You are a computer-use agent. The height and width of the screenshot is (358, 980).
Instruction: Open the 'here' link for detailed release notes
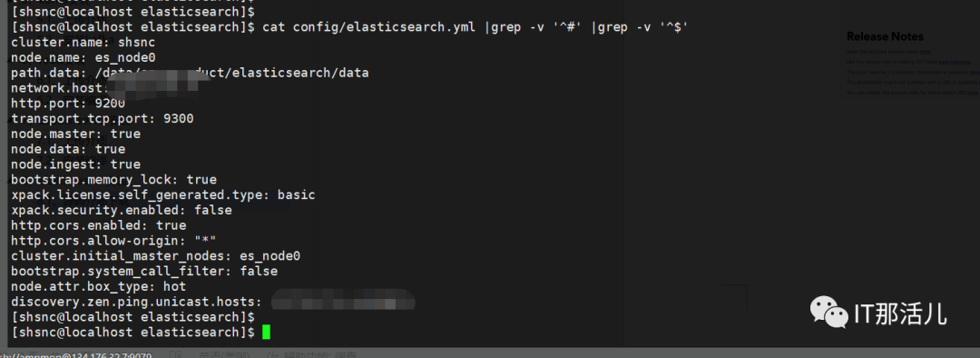click(x=925, y=53)
